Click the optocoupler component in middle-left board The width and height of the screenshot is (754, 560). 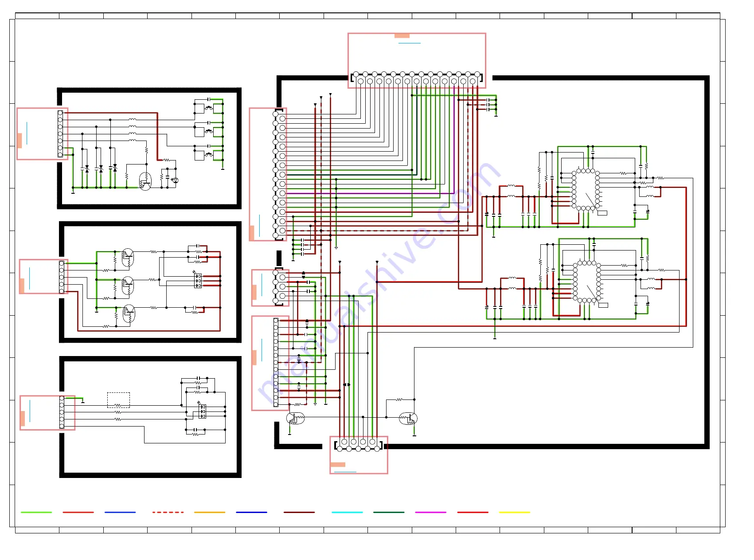198,281
